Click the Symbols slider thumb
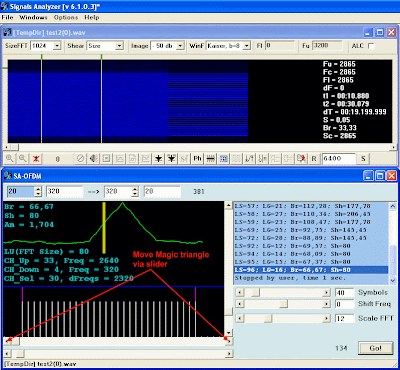Image resolution: width=400 pixels, height=370 pixels. (255, 293)
